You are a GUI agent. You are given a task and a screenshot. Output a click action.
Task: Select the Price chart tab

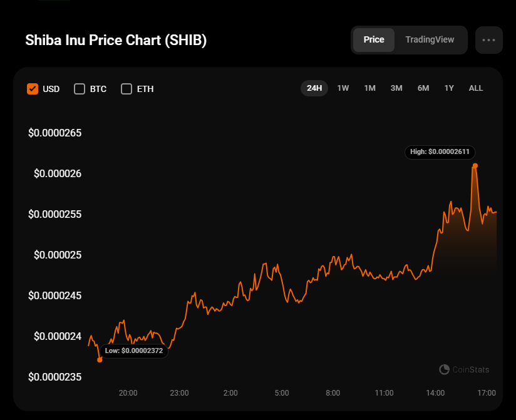pos(374,40)
